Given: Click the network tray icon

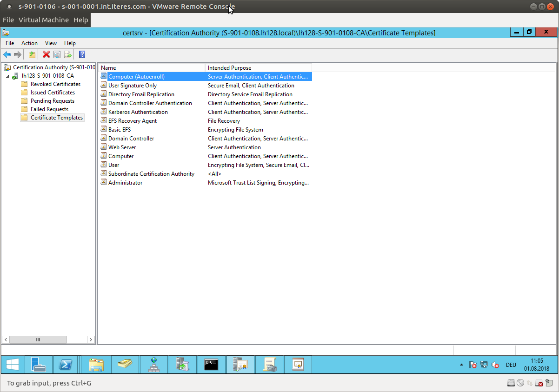Looking at the screenshot, I should coord(484,365).
